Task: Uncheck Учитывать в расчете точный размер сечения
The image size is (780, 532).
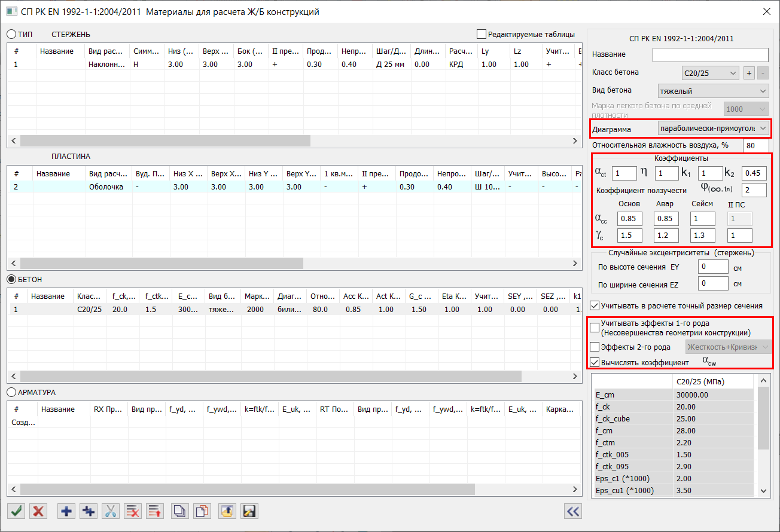Action: coord(595,305)
